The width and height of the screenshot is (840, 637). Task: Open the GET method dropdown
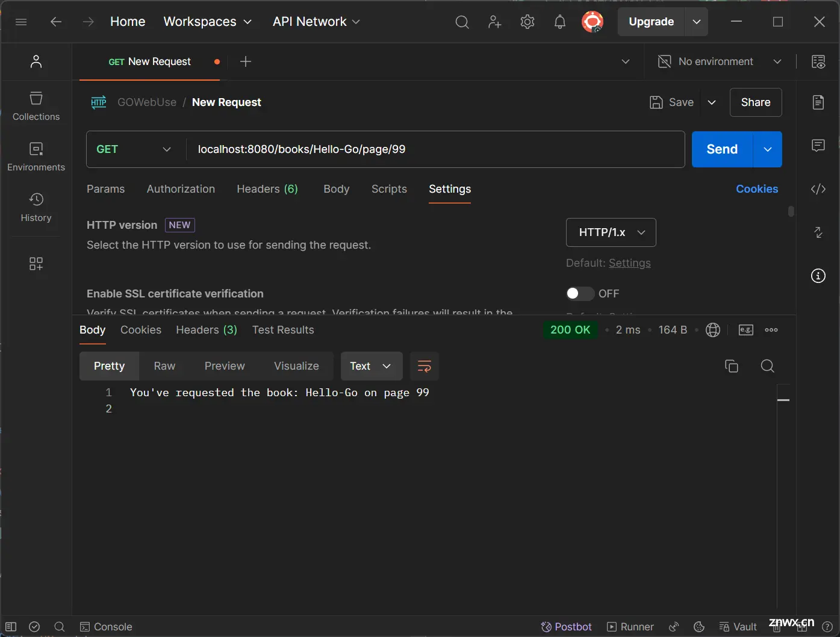[134, 149]
